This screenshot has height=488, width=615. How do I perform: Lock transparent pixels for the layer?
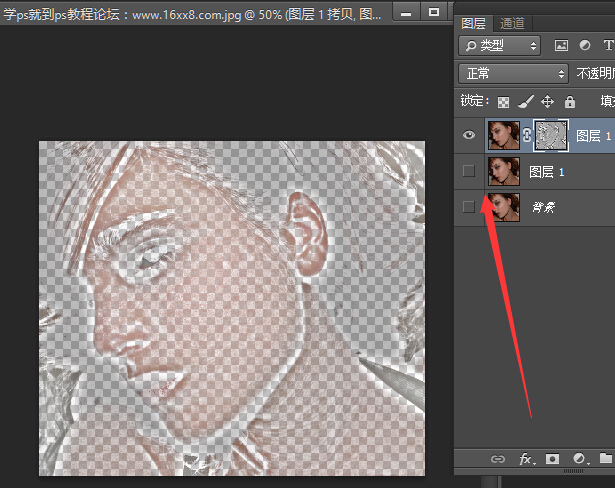click(x=504, y=102)
